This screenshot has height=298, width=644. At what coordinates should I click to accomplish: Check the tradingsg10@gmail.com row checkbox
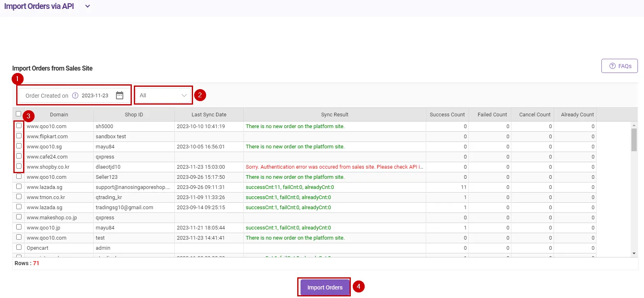19,207
